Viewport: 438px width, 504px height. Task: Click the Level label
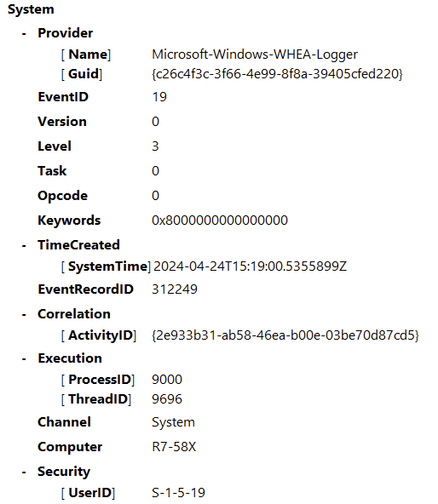tap(55, 146)
